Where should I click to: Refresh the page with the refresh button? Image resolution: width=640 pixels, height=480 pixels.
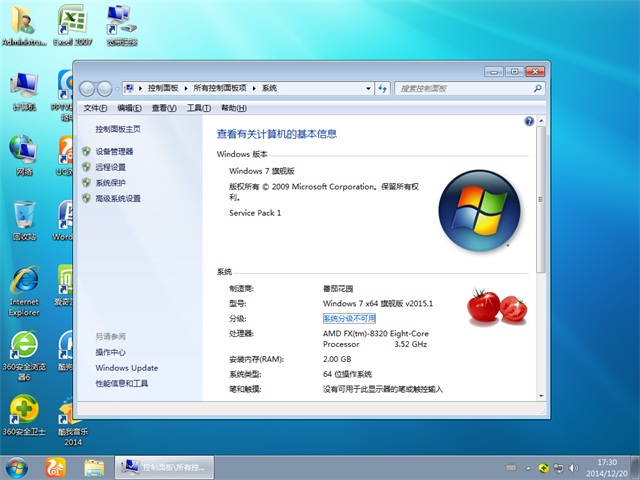[382, 88]
